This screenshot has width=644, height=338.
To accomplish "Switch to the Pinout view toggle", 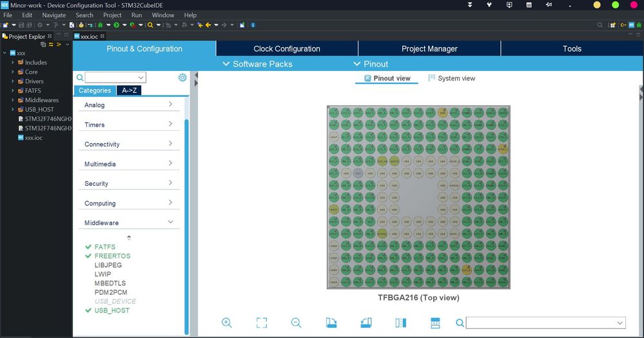I will coord(387,78).
